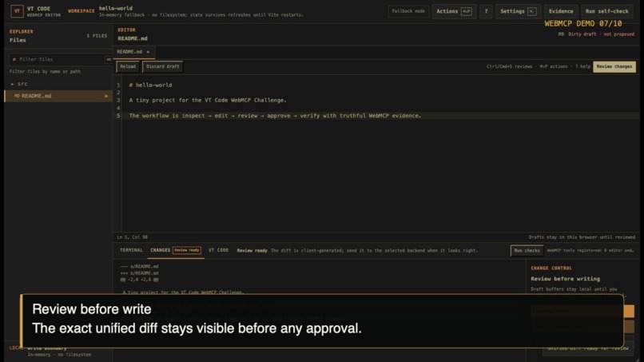Click the dirty dot on README.md explorer row
Viewport: 644px width, 362px height.
[106, 96]
